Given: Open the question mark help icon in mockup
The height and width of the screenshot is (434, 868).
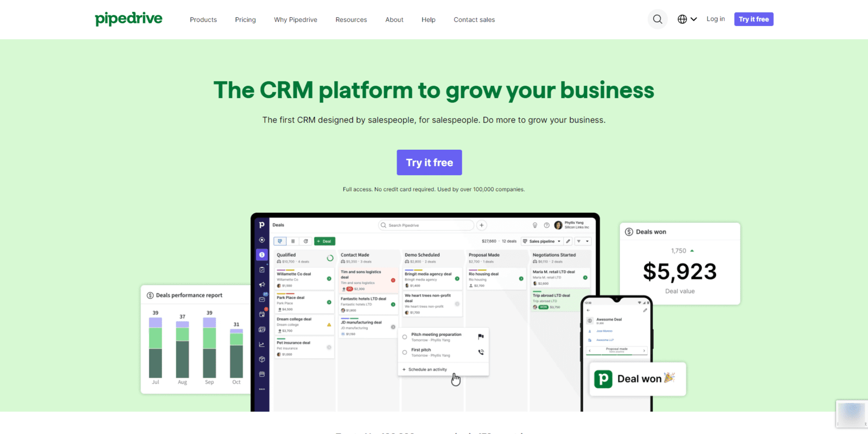Looking at the screenshot, I should click(546, 225).
